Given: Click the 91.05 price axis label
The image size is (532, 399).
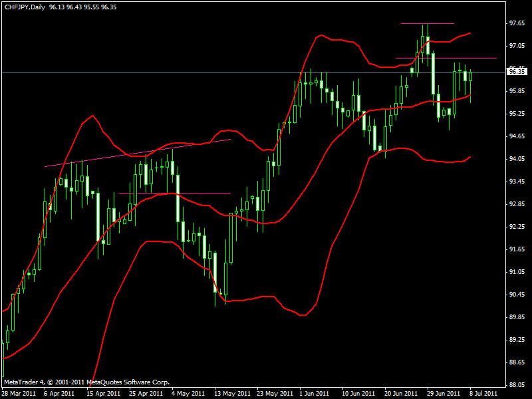Looking at the screenshot, I should pos(517,272).
